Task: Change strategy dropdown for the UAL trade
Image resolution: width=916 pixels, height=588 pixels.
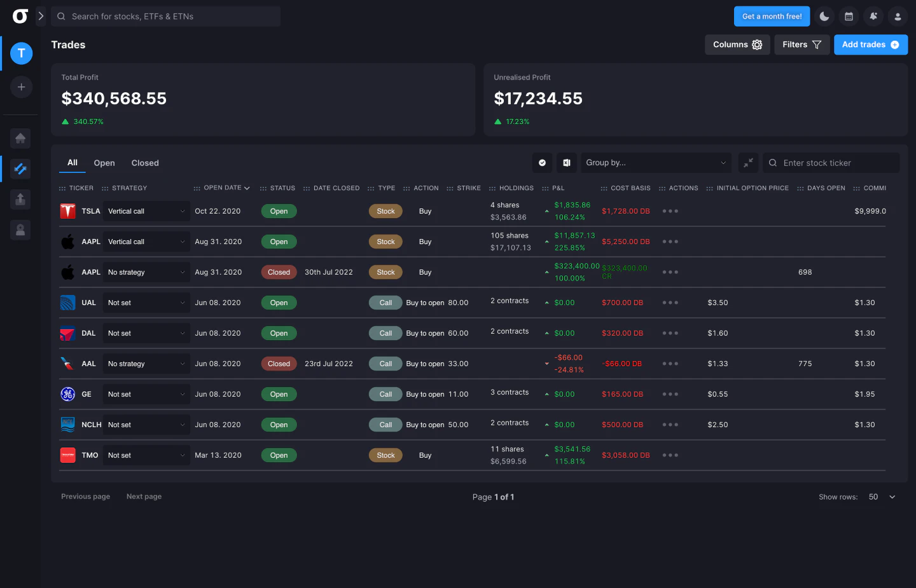Action: (146, 303)
